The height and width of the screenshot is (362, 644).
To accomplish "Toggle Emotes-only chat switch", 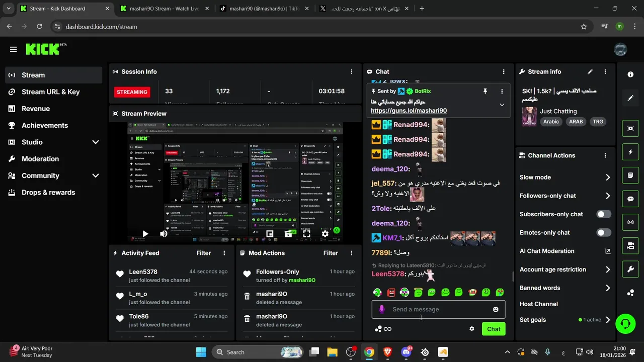I will pyautogui.click(x=604, y=233).
